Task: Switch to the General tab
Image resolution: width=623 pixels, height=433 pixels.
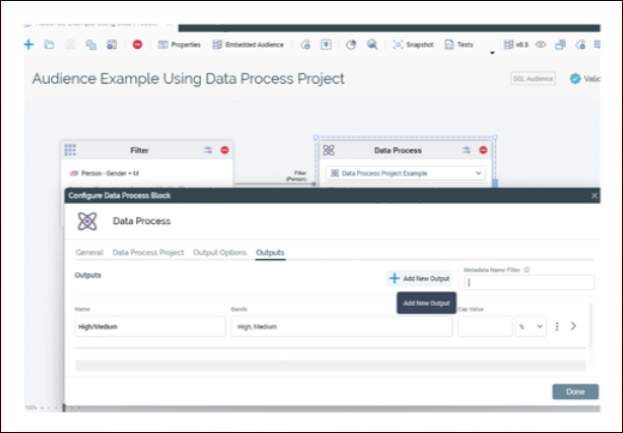Action: pos(89,253)
